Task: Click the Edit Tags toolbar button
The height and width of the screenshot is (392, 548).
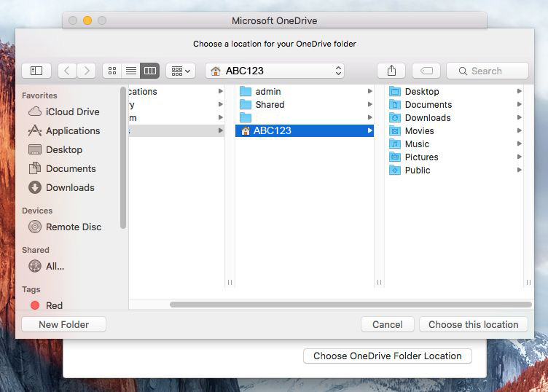Action: click(x=426, y=71)
